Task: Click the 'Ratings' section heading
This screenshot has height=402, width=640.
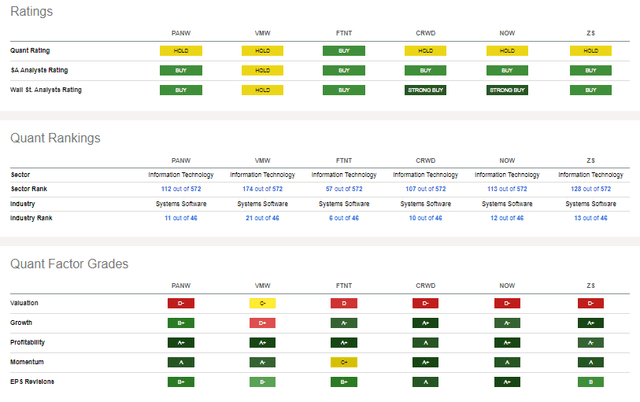Action: 31,11
